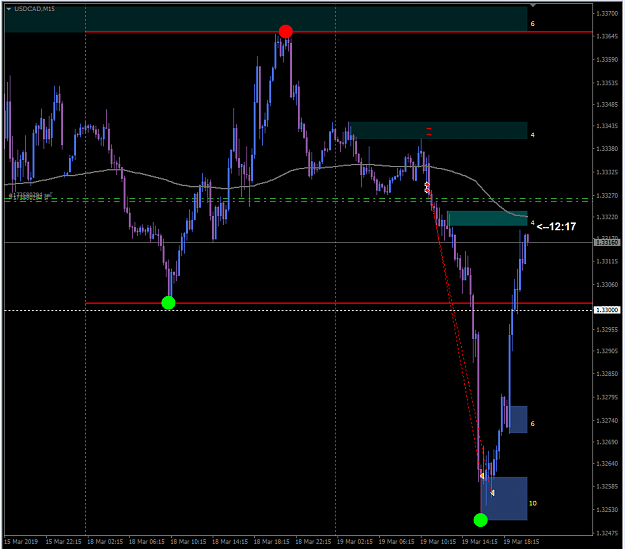
Task: Click yellow label 4 beside 1.33435 zone
Action: pos(533,135)
